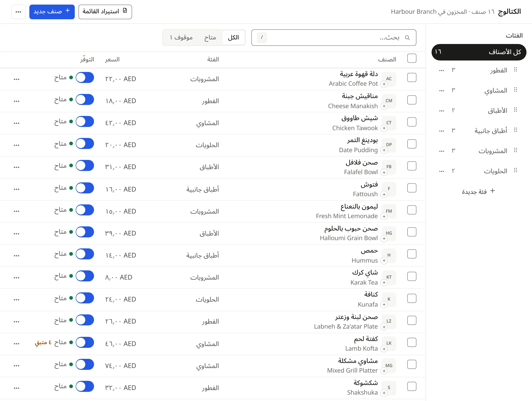This screenshot has height=401, width=532.
Task: Click the search magnifier icon
Action: click(x=407, y=38)
